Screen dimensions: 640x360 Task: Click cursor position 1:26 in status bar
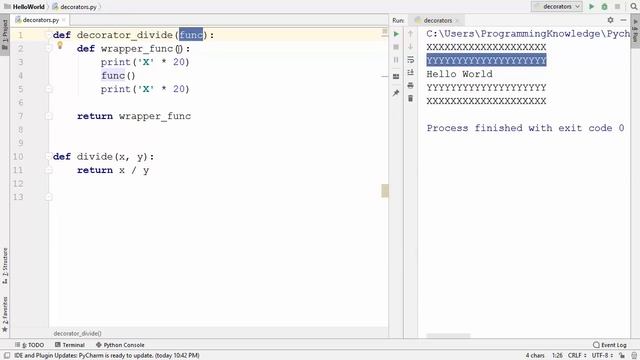tap(557, 356)
